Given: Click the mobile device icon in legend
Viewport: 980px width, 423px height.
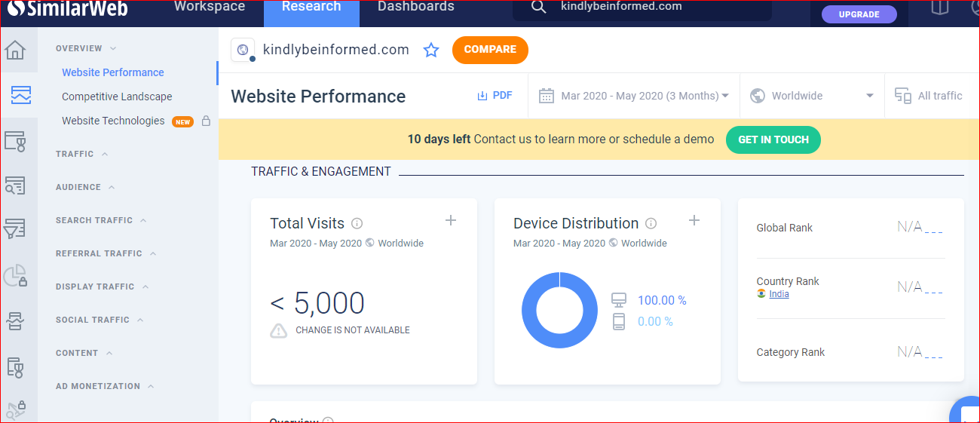Looking at the screenshot, I should (x=619, y=322).
